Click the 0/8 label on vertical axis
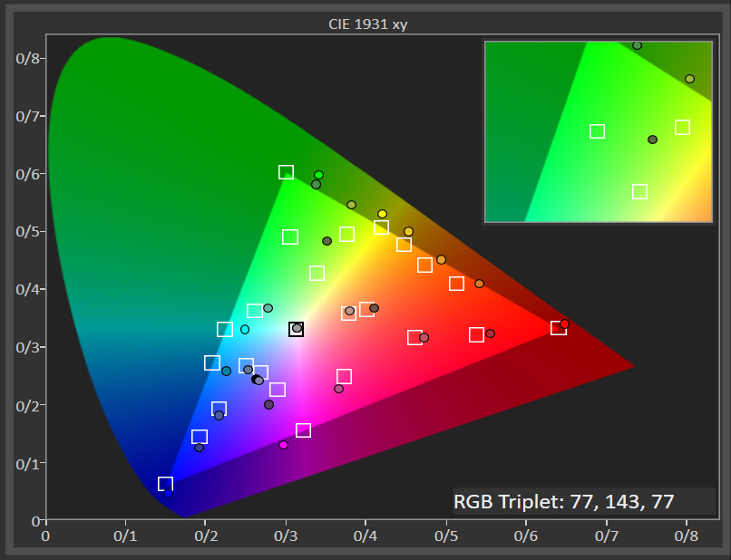 pyautogui.click(x=29, y=58)
